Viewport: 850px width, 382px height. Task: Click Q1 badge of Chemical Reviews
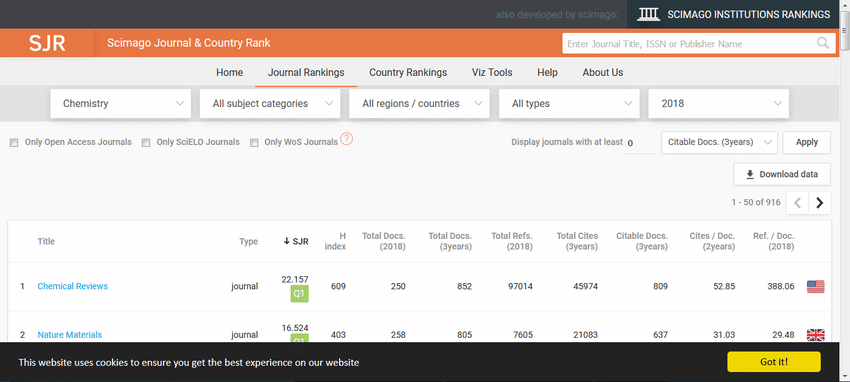point(299,294)
